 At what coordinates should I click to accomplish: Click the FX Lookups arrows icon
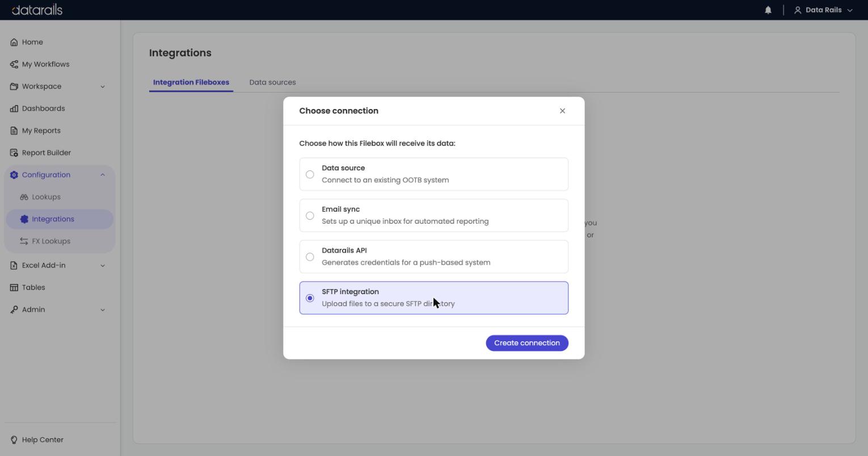point(24,241)
